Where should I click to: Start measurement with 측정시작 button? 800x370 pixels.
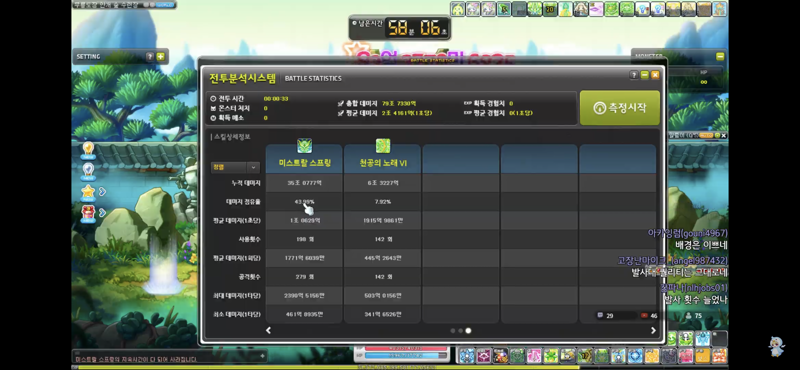(x=620, y=108)
